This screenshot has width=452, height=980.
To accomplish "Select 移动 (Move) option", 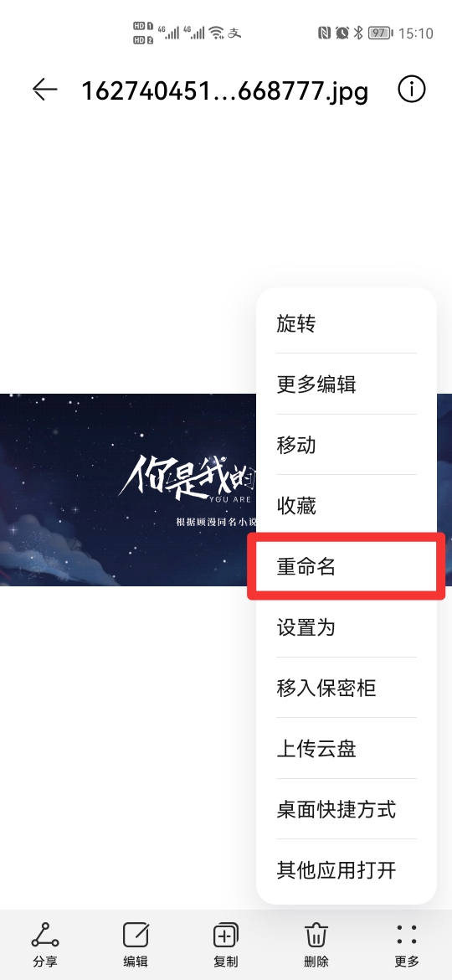I will click(x=347, y=445).
